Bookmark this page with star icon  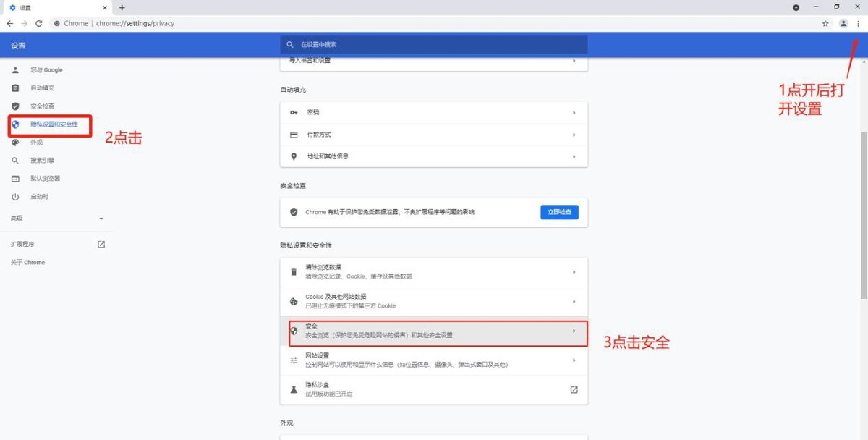click(x=825, y=23)
